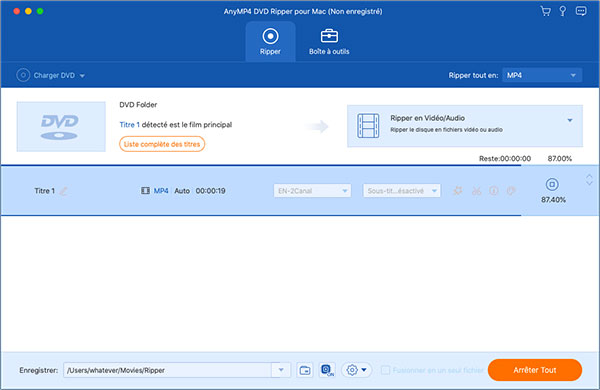The height and width of the screenshot is (390, 600).
Task: Open the shopping cart purchase icon
Action: (546, 11)
